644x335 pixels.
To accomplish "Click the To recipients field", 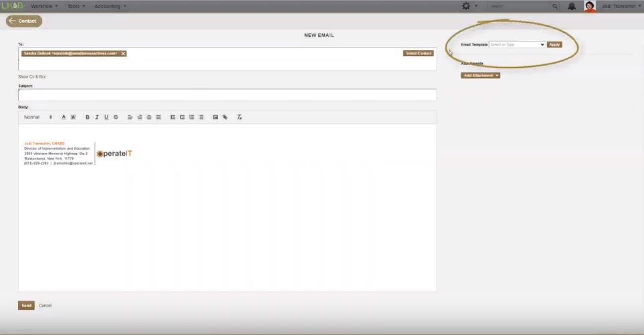I will (227, 59).
